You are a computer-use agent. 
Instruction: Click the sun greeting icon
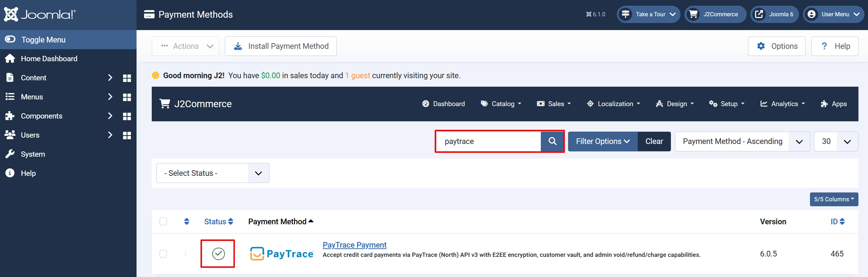pos(156,75)
